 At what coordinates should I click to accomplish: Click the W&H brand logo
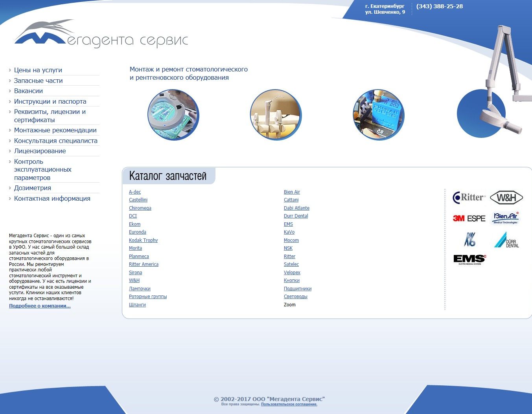[506, 198]
